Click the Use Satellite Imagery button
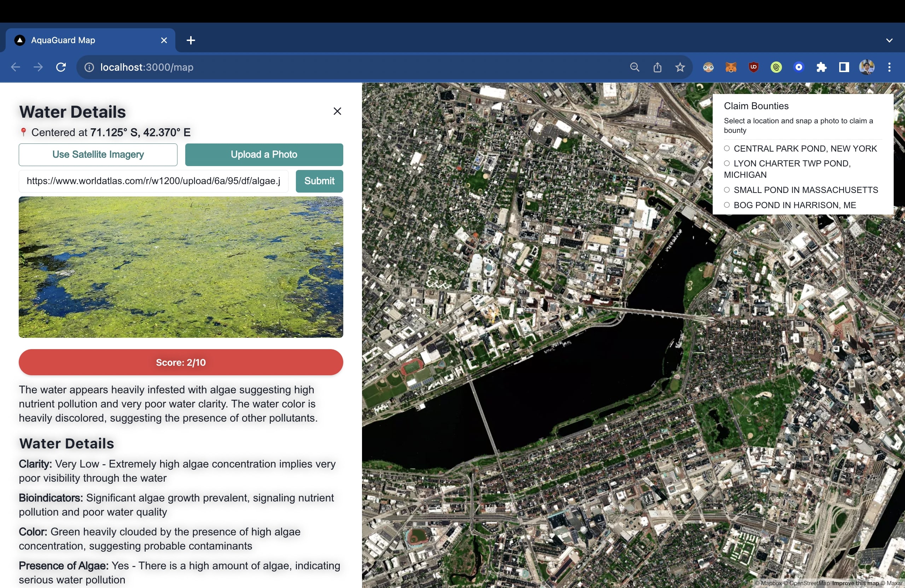 point(98,155)
